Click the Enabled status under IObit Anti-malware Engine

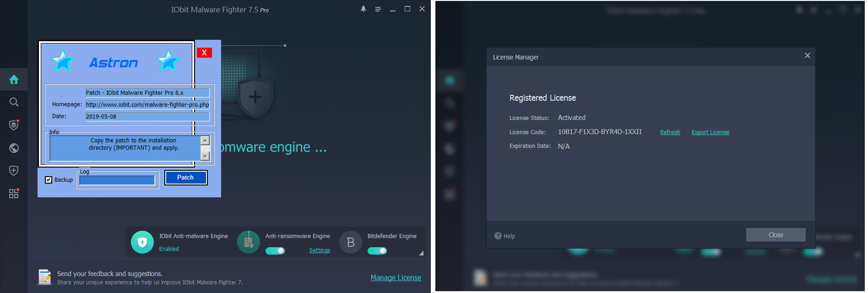(x=169, y=249)
